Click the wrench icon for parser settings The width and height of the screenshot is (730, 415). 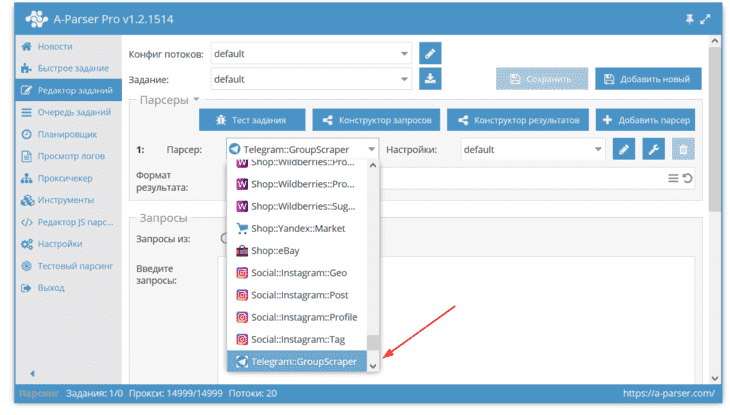click(x=653, y=150)
